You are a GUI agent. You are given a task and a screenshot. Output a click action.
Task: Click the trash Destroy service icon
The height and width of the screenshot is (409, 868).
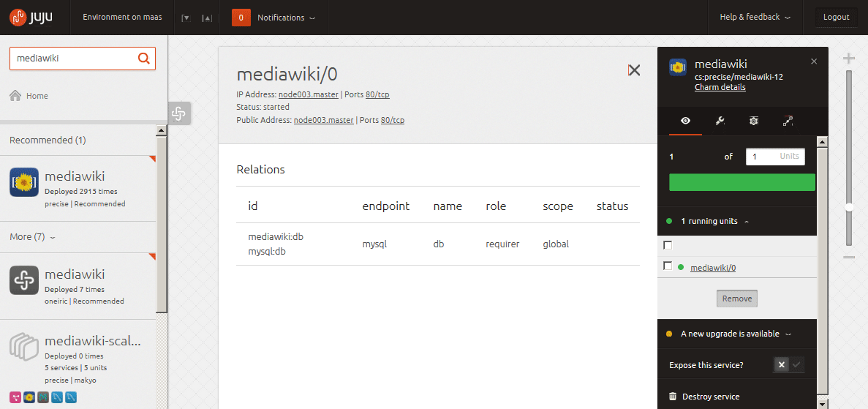tap(673, 397)
